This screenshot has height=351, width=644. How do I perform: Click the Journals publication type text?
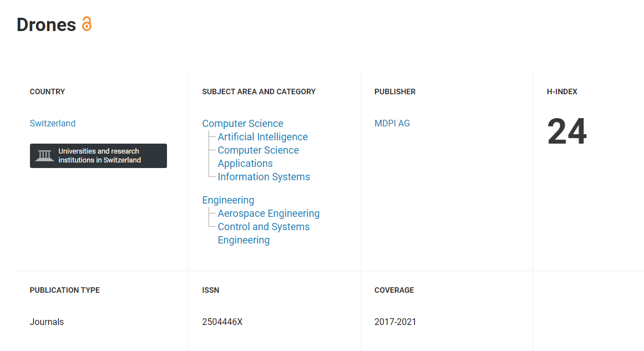(x=47, y=322)
